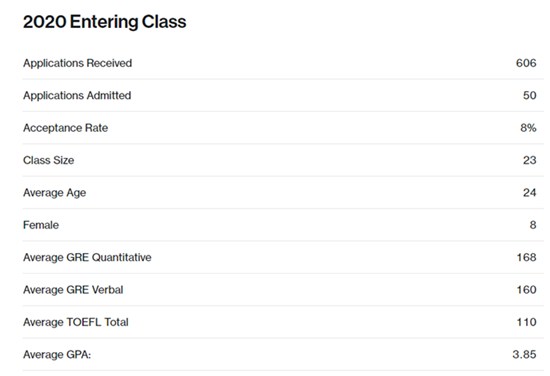This screenshot has height=376, width=550.
Task: Click the class size value 23
Action: coord(530,160)
